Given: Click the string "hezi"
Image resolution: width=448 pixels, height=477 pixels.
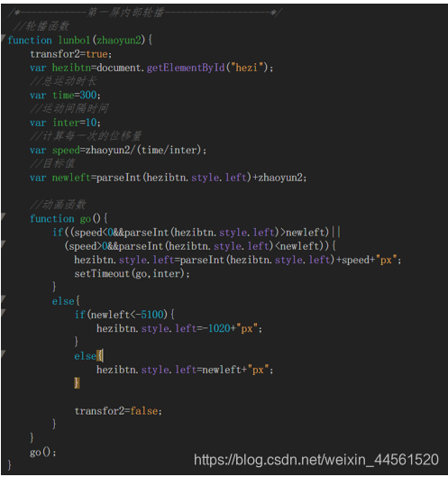Looking at the screenshot, I should tap(246, 68).
